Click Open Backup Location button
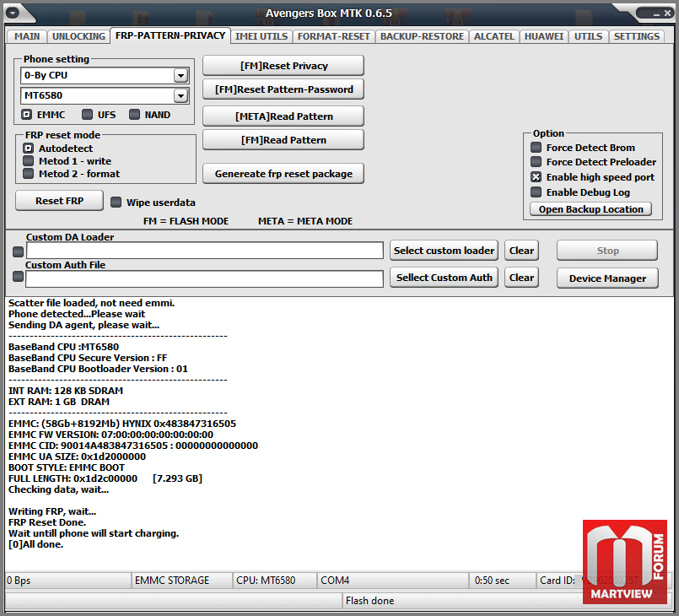The width and height of the screenshot is (679, 616). [x=590, y=209]
